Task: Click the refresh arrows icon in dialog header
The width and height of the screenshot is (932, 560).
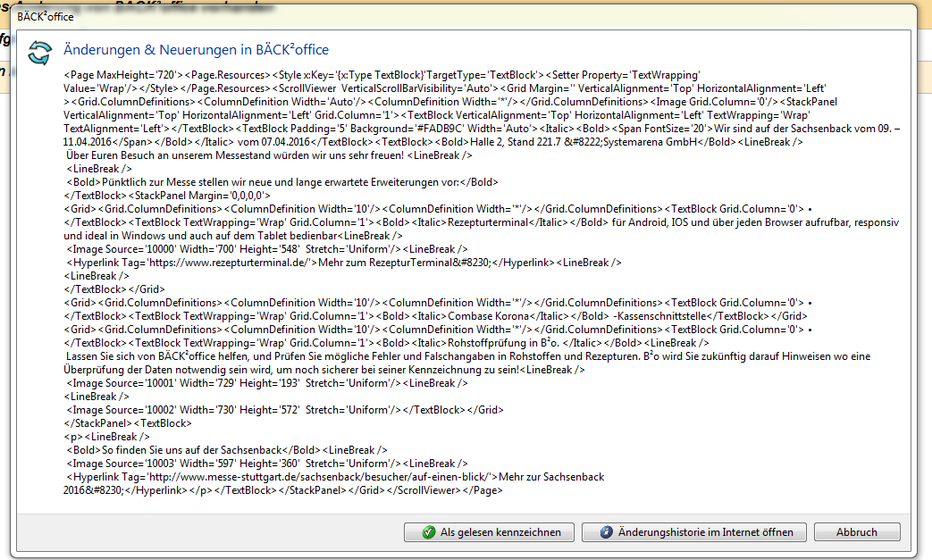Action: coord(39,53)
